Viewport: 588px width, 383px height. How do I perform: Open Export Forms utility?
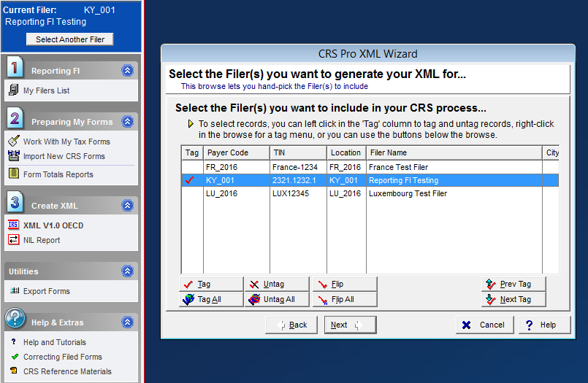47,291
